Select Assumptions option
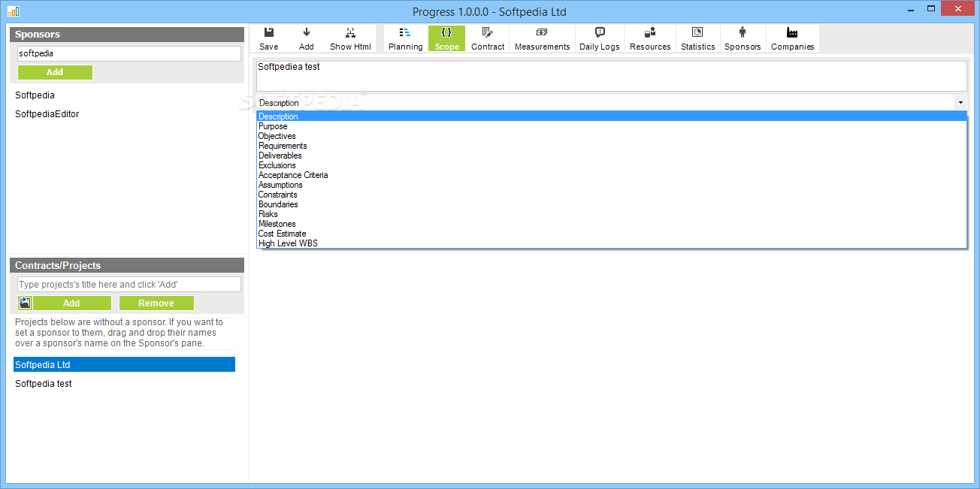 [611, 185]
